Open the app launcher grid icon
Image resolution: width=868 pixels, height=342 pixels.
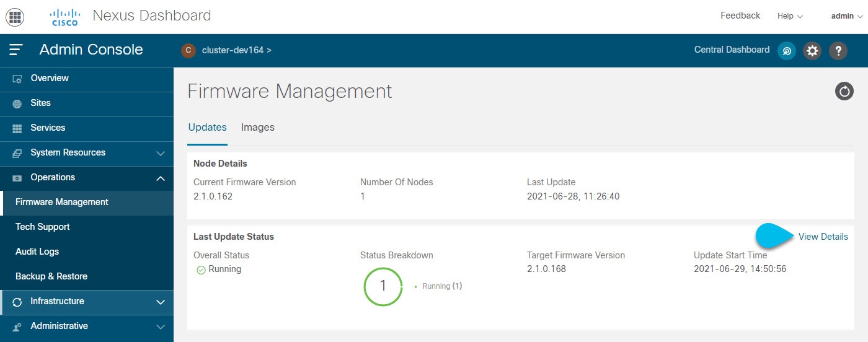[x=15, y=17]
